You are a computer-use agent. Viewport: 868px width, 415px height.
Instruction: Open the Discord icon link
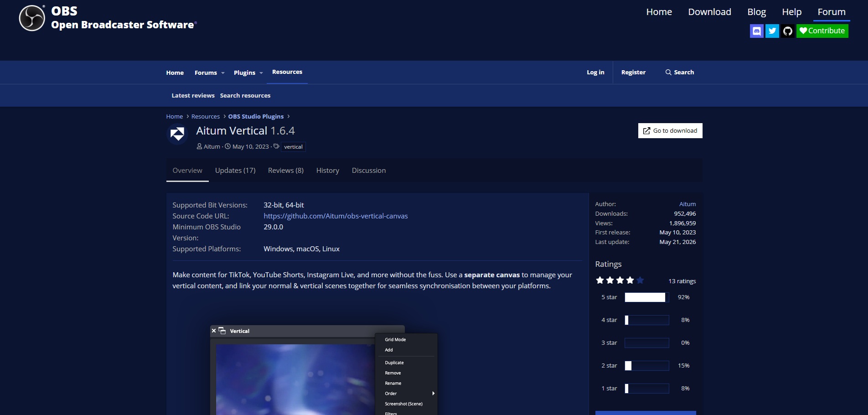(757, 31)
